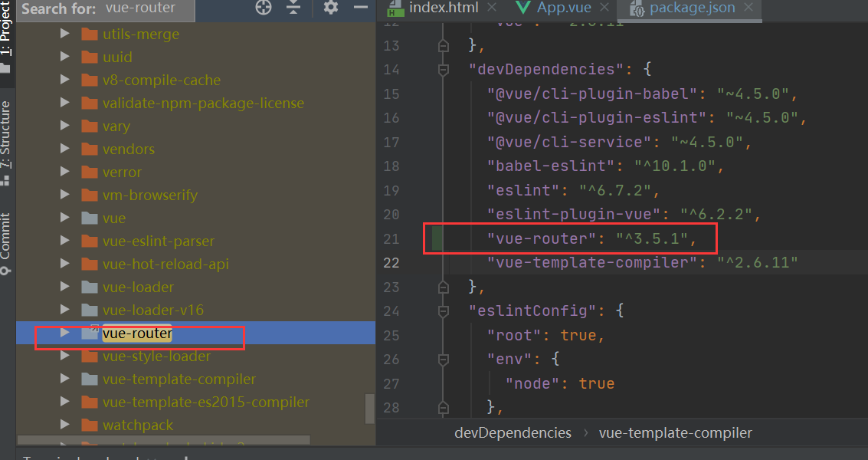This screenshot has width=868, height=460.
Task: Click the vue folder icon
Action: point(89,218)
